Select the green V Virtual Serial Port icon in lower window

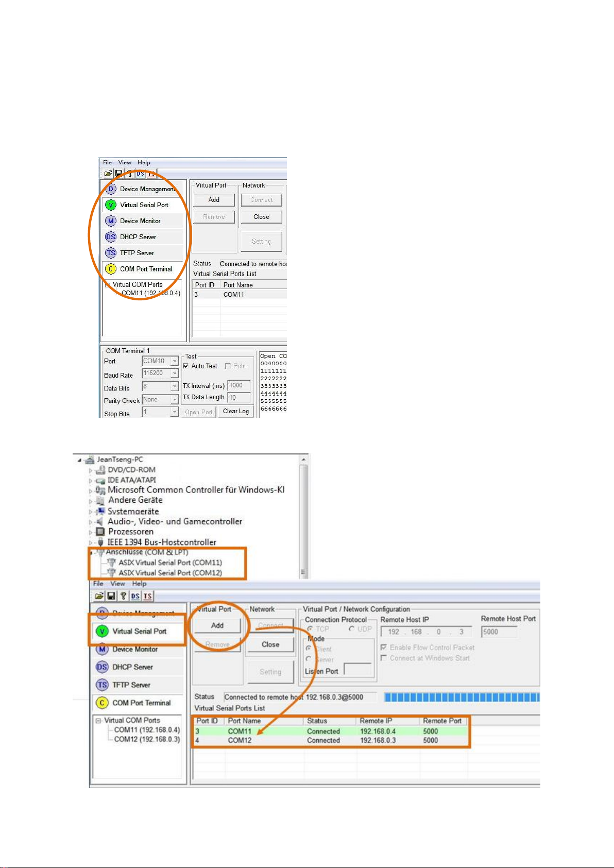103,631
